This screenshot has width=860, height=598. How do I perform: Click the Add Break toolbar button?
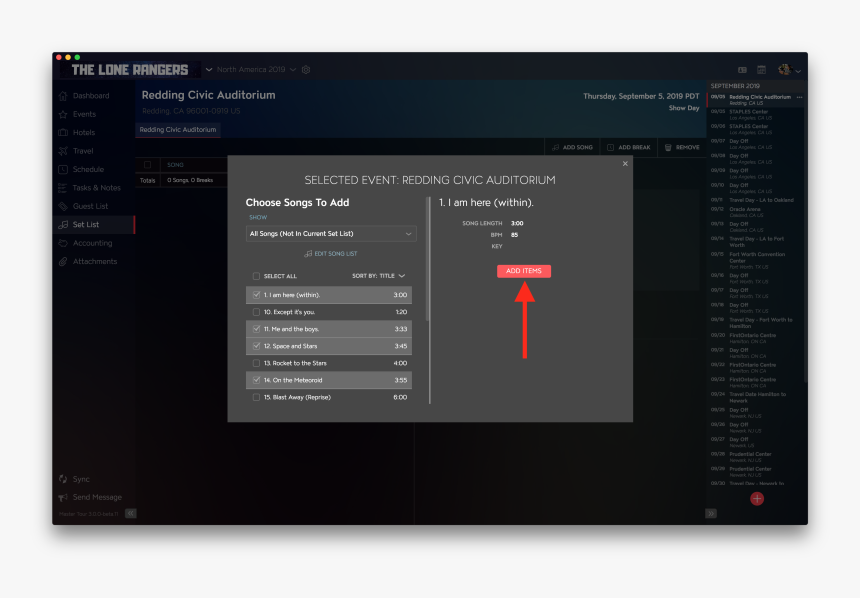pos(629,147)
